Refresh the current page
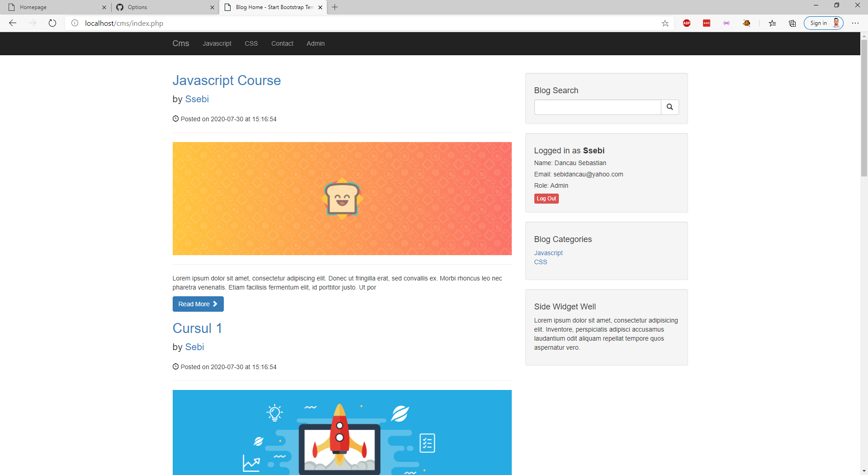 [x=52, y=23]
